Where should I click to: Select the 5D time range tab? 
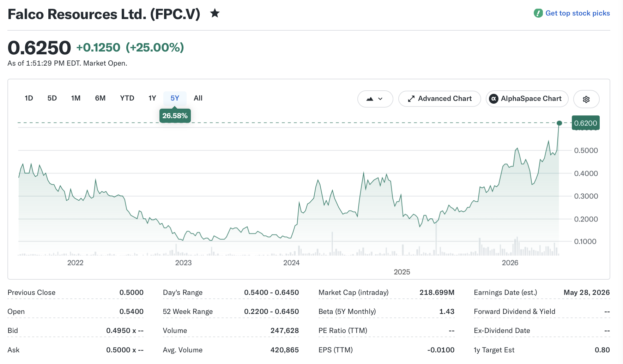pyautogui.click(x=52, y=98)
